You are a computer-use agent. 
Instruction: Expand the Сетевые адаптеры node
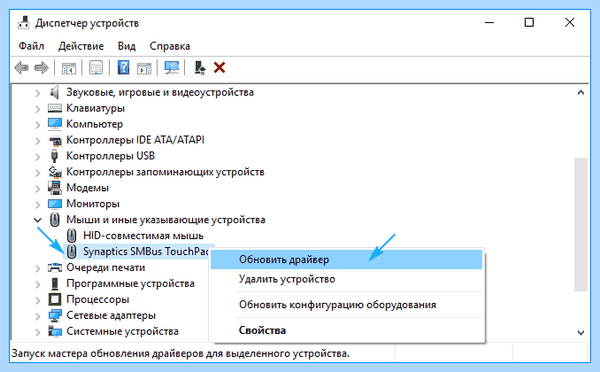coord(38,316)
